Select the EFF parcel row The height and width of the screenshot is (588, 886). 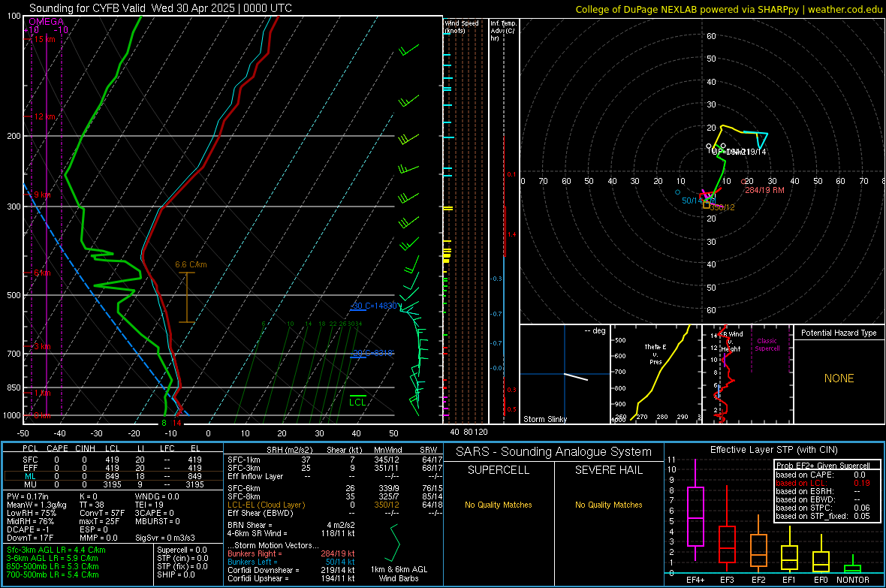[112, 468]
